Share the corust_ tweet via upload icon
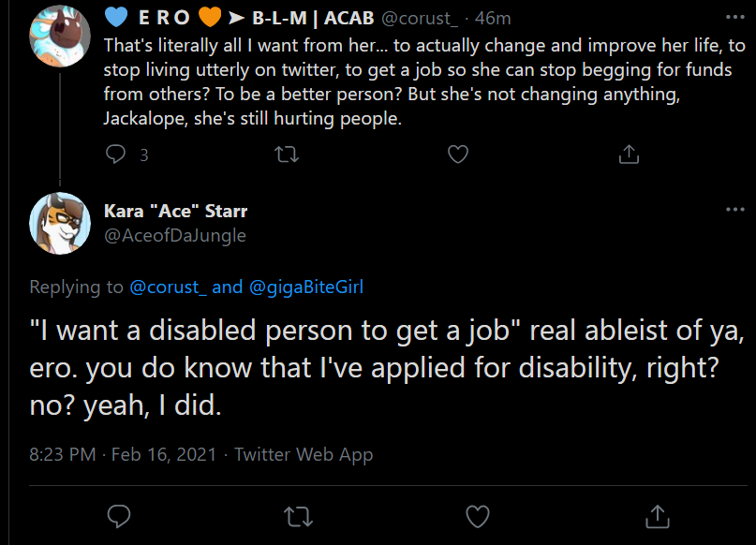 tap(629, 155)
